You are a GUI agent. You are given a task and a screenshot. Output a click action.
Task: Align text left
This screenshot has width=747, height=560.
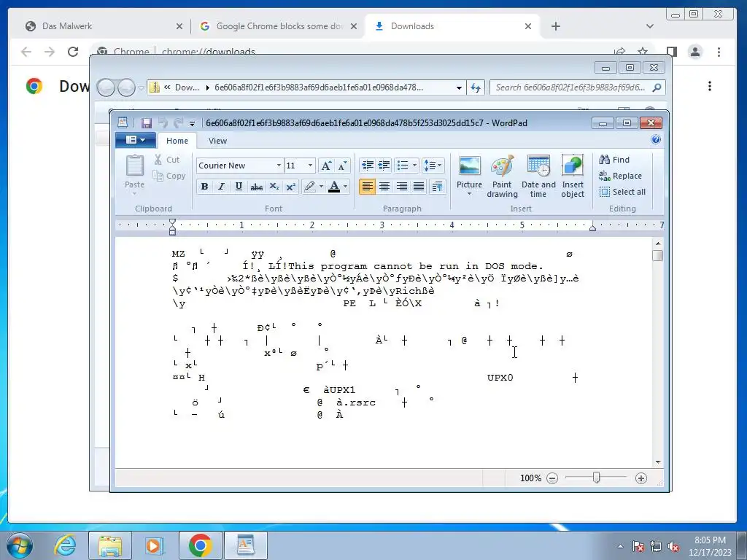pyautogui.click(x=367, y=186)
